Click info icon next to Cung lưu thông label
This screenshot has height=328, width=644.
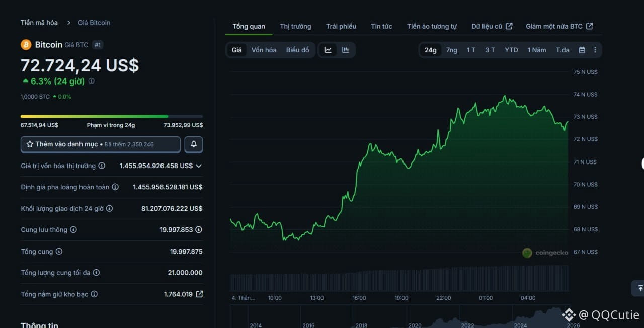pos(73,230)
